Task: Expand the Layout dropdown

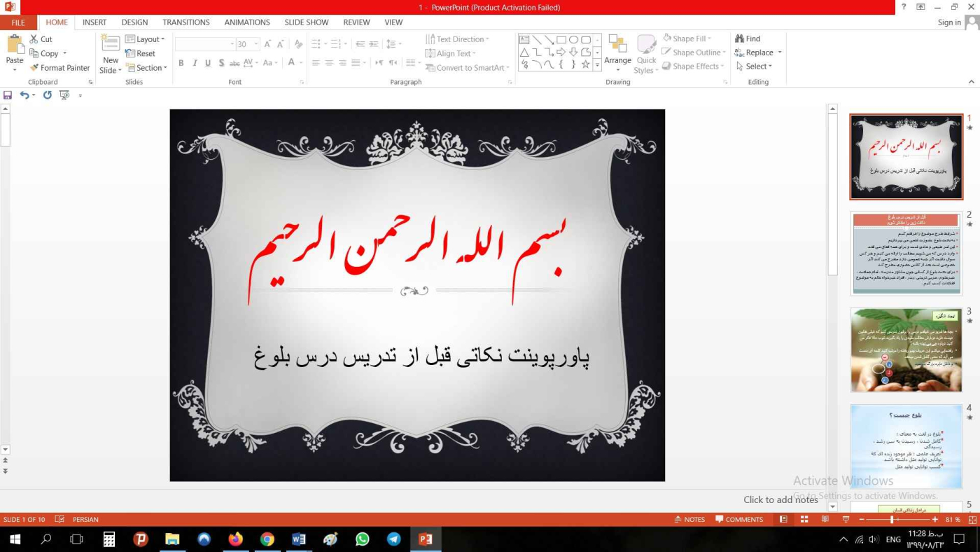Action: click(x=146, y=39)
